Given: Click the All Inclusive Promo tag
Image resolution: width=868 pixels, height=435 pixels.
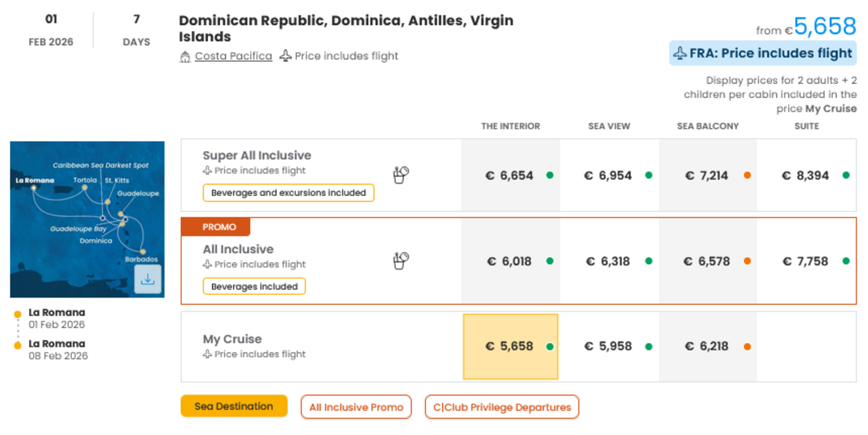Looking at the screenshot, I should point(356,407).
